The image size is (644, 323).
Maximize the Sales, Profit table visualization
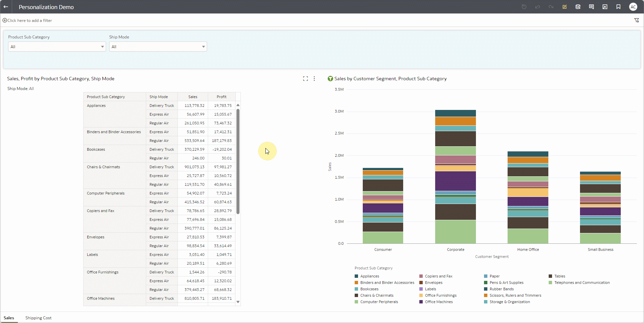[305, 79]
